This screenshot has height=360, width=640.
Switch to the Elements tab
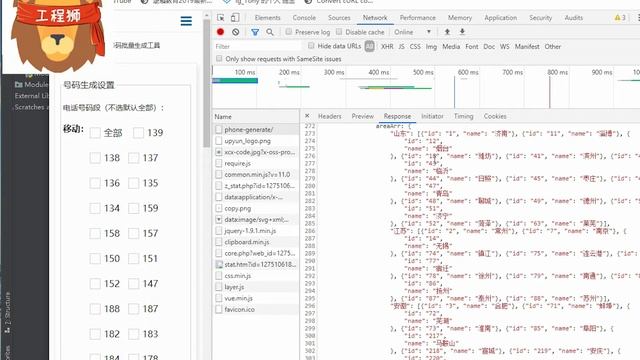click(x=267, y=18)
